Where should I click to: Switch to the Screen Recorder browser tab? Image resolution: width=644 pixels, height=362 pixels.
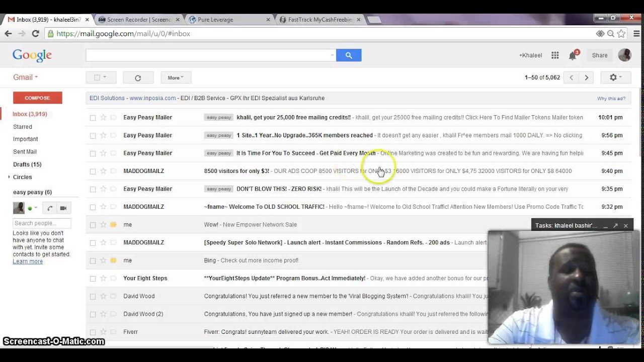tap(139, 20)
